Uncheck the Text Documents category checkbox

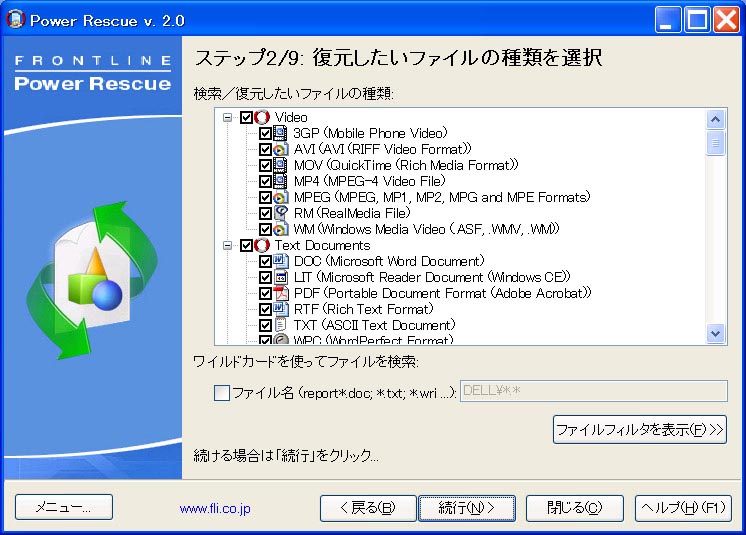coord(246,245)
